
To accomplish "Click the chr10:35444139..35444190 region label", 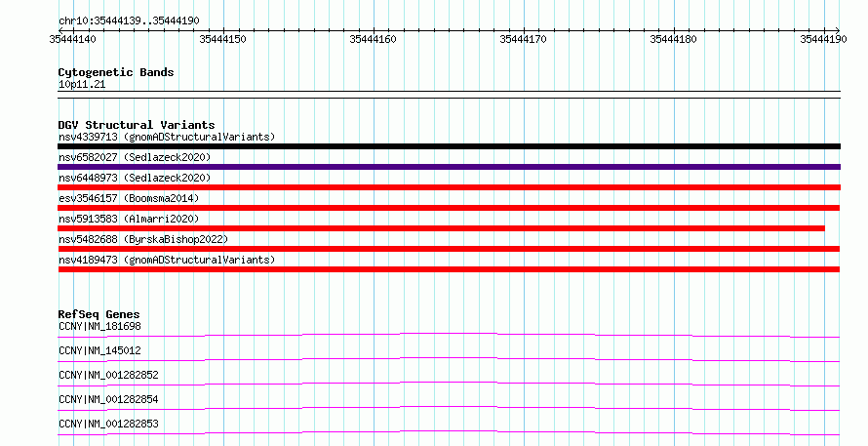I will (129, 21).
